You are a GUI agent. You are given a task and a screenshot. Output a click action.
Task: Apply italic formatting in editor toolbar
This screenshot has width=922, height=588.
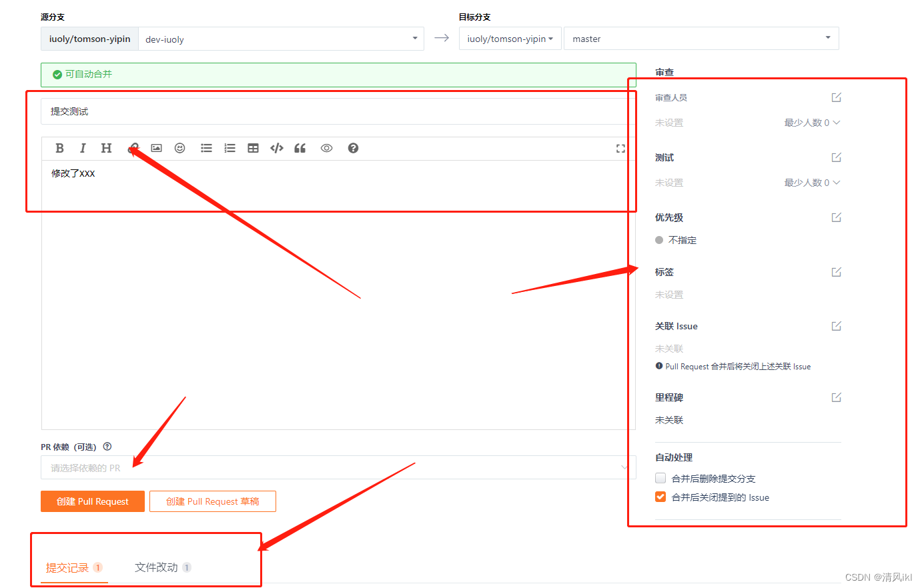(83, 148)
